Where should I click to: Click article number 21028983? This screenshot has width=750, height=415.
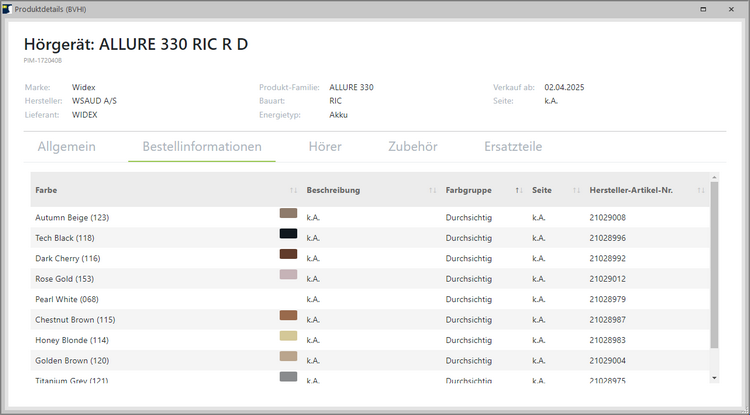[x=607, y=340]
